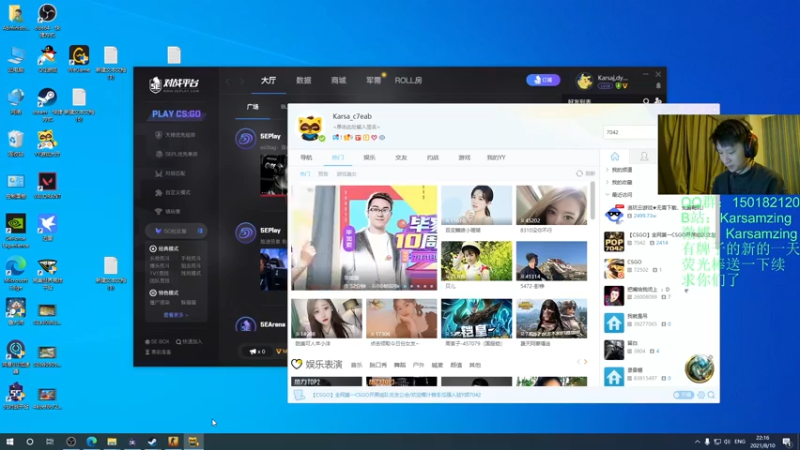This screenshot has width=800, height=450.
Task: Select 户外 filter in 娱乐表演 section
Action: (418, 365)
